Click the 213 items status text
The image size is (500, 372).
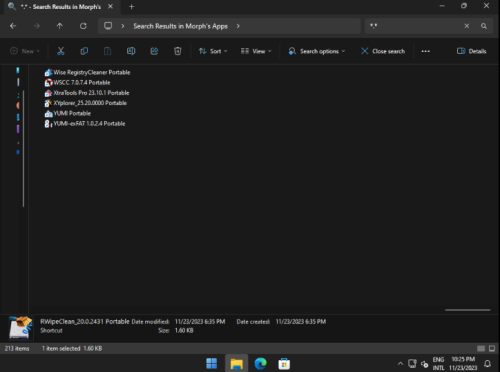(x=17, y=349)
